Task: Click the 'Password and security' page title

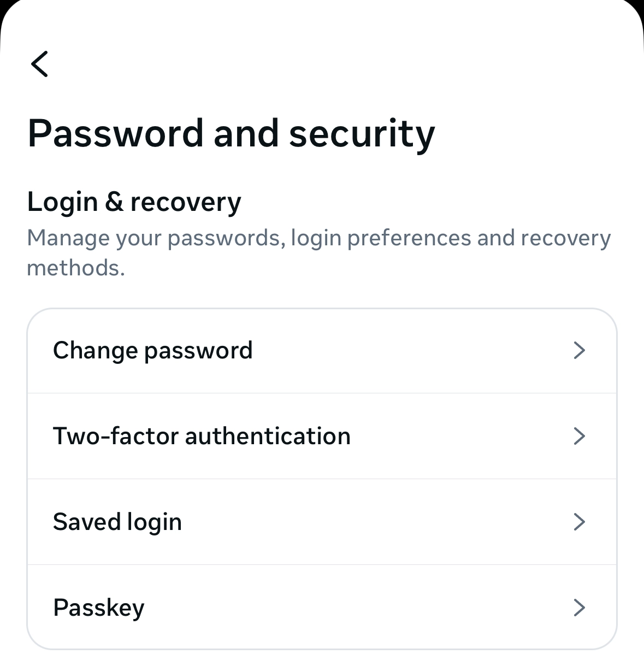Action: [231, 133]
